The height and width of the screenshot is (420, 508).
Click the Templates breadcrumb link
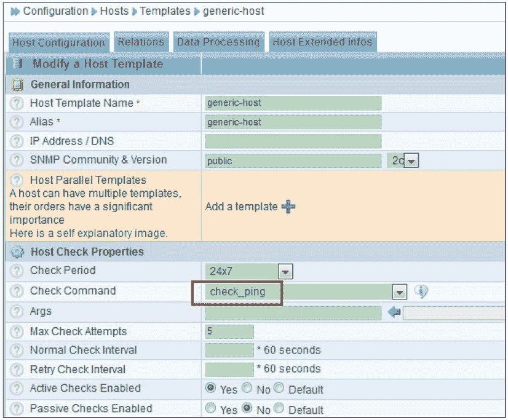(164, 11)
